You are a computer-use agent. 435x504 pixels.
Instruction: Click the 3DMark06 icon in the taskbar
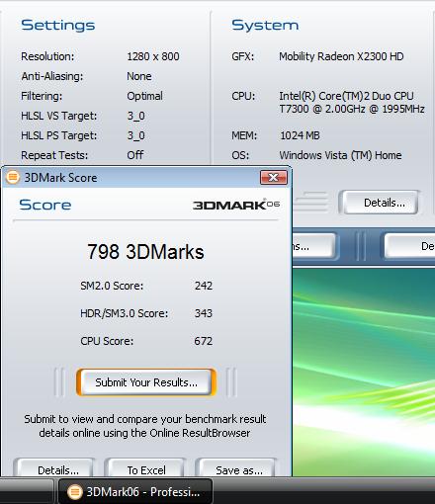click(75, 492)
